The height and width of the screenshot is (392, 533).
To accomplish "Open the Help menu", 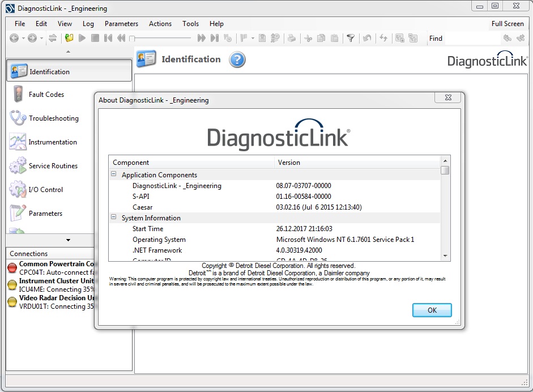I will tap(216, 23).
